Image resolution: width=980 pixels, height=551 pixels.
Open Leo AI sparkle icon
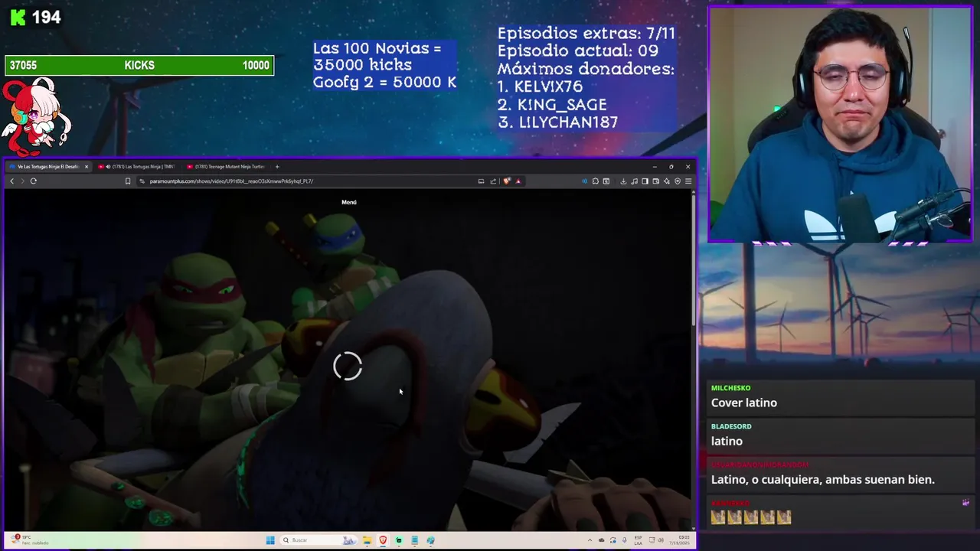(666, 181)
